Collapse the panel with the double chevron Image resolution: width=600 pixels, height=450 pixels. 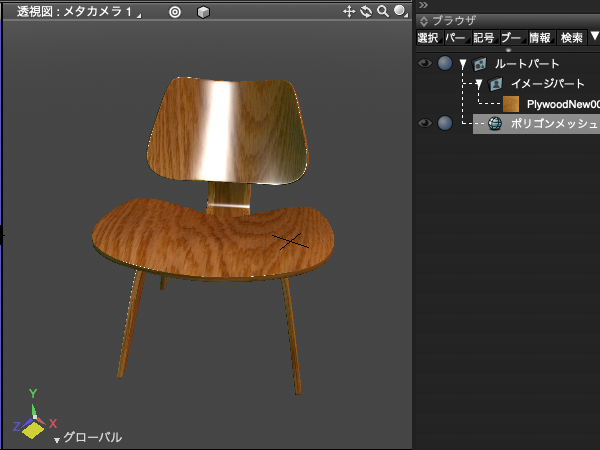point(423,5)
